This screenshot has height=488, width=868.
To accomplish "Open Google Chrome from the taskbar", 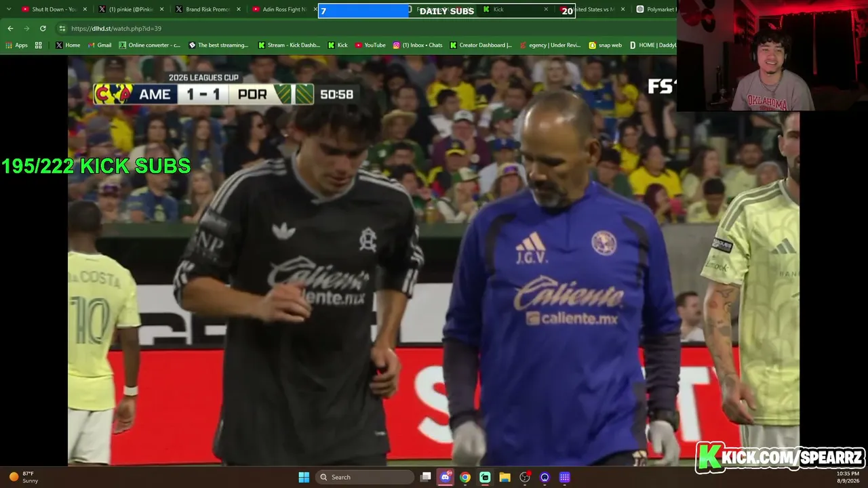I will pyautogui.click(x=465, y=477).
